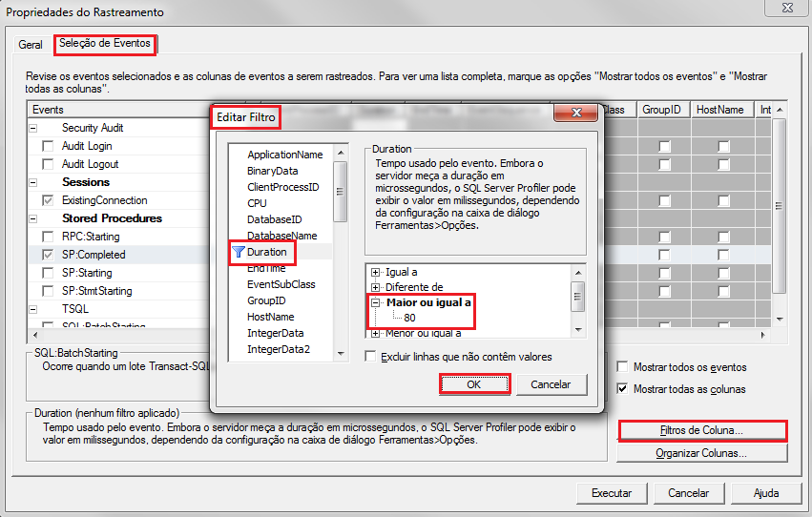Switch to the Geral tab
Viewport: 812px width, 517px height.
click(30, 45)
